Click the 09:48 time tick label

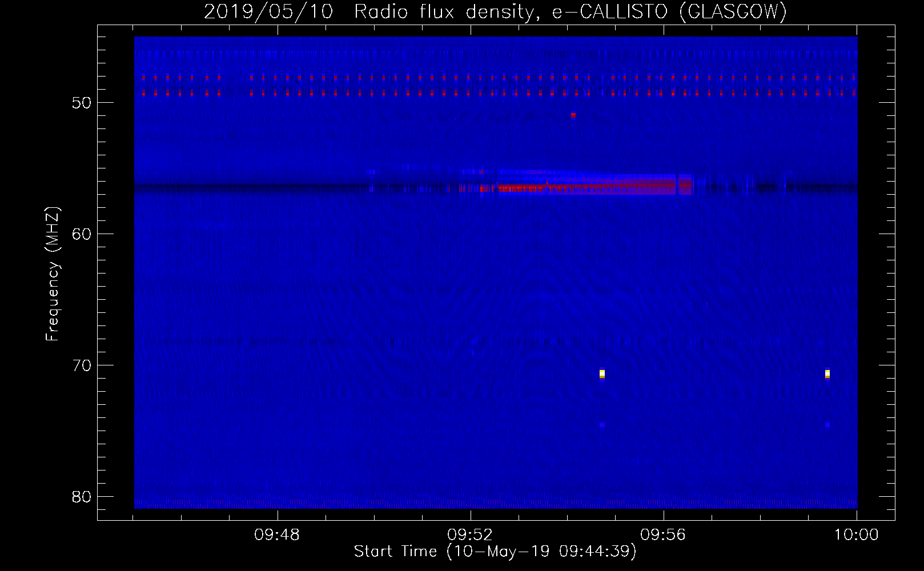[277, 535]
